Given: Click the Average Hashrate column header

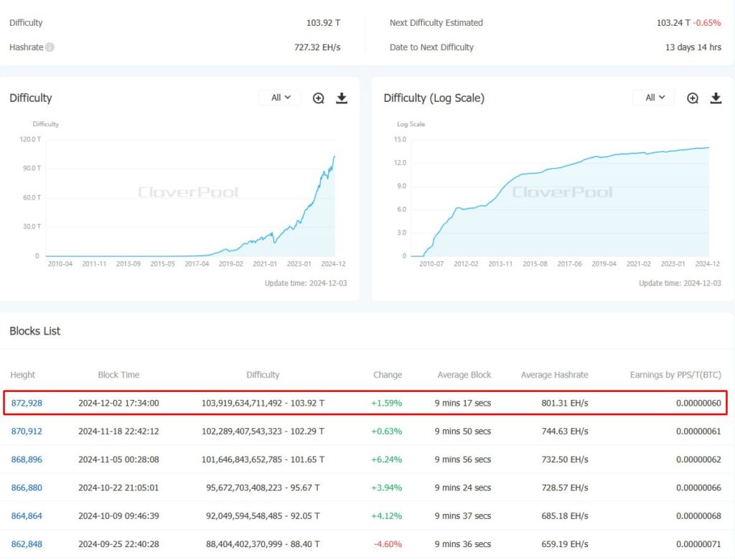Looking at the screenshot, I should [554, 375].
